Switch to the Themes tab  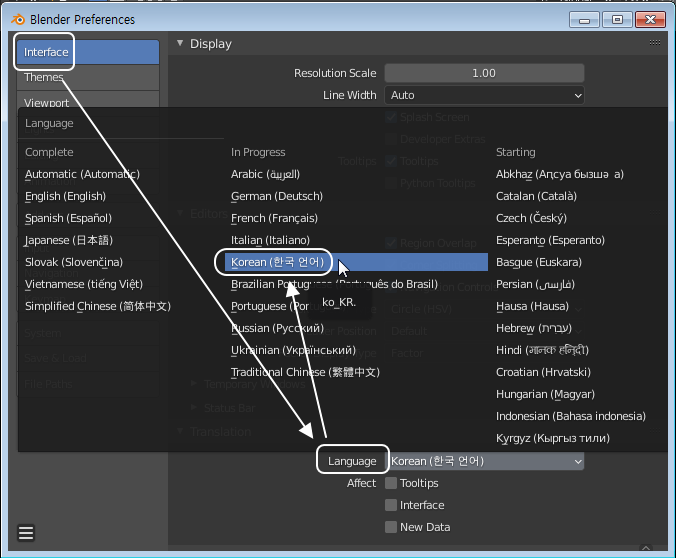[88, 78]
